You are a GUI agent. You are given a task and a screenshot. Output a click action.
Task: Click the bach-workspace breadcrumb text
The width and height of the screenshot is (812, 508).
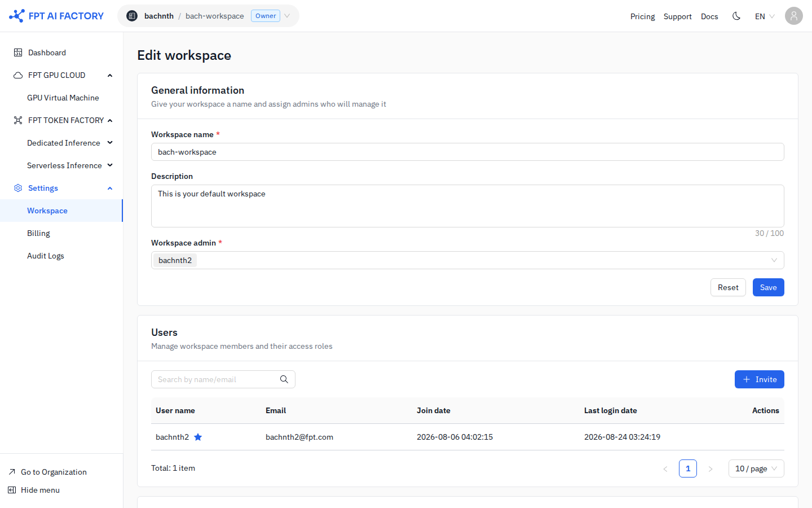click(x=215, y=16)
